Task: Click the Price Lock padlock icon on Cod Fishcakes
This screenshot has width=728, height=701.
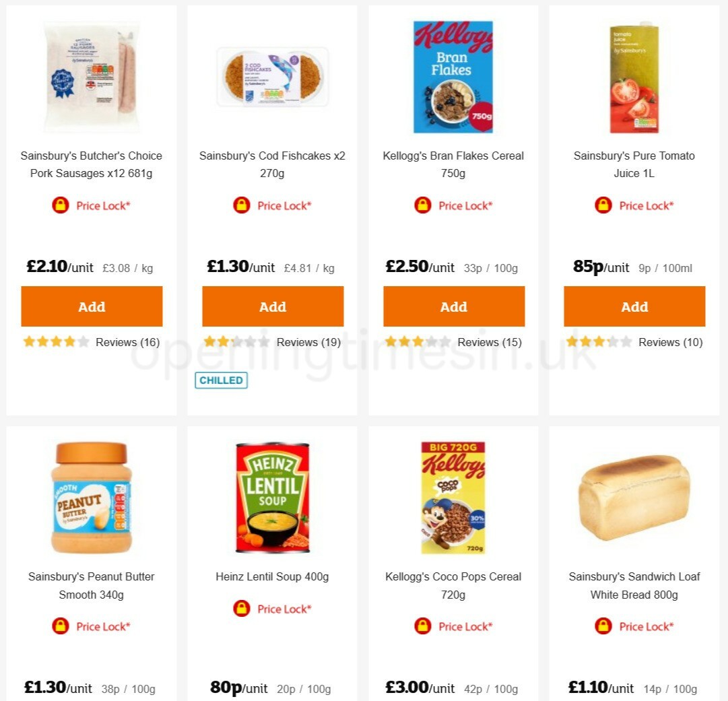Action: (242, 205)
